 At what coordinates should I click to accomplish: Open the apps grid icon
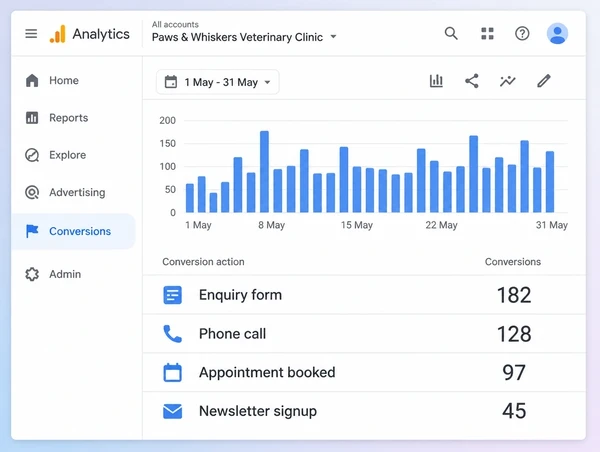tap(487, 33)
